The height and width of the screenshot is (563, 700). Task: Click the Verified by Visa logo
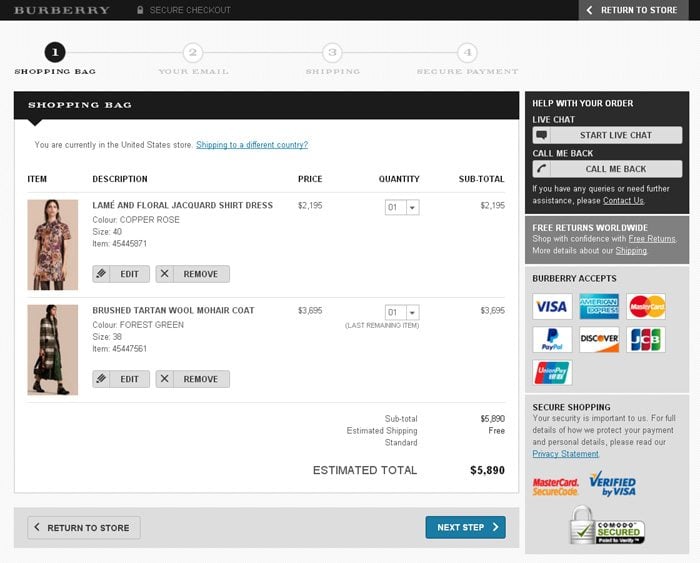point(612,485)
